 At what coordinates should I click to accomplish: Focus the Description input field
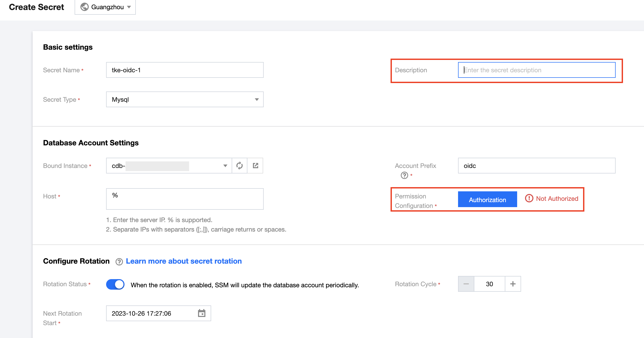tap(536, 70)
